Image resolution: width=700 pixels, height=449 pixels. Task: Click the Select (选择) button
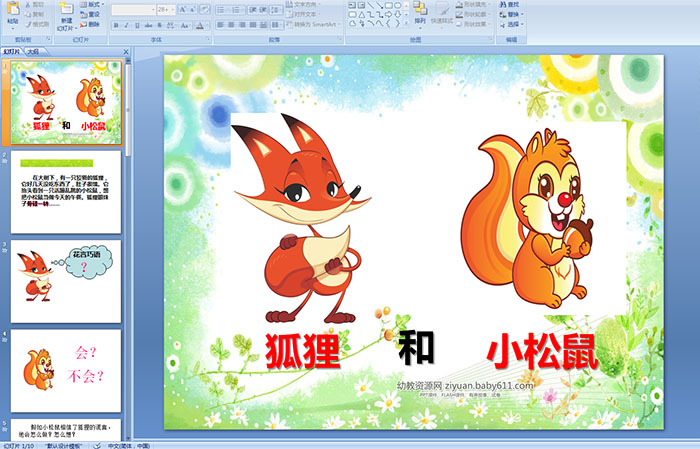click(512, 24)
